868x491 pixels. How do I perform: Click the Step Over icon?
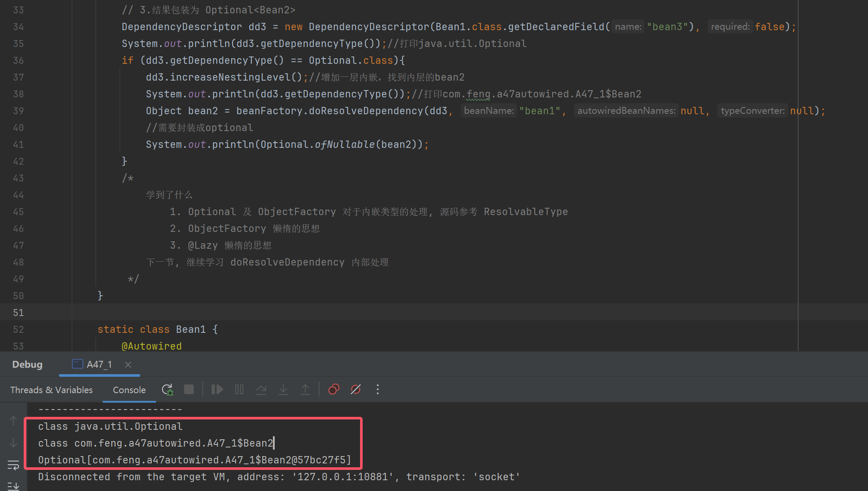[x=261, y=390]
